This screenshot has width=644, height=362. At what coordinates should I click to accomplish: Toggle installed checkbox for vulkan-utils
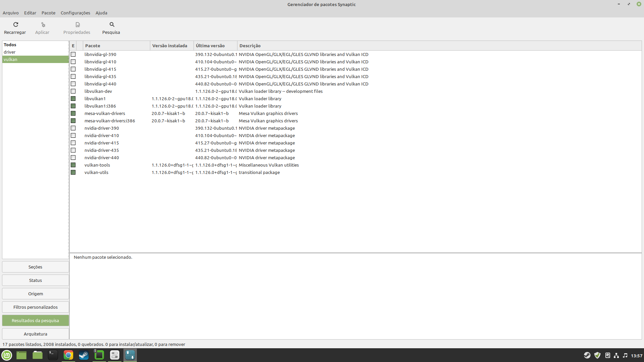click(73, 172)
